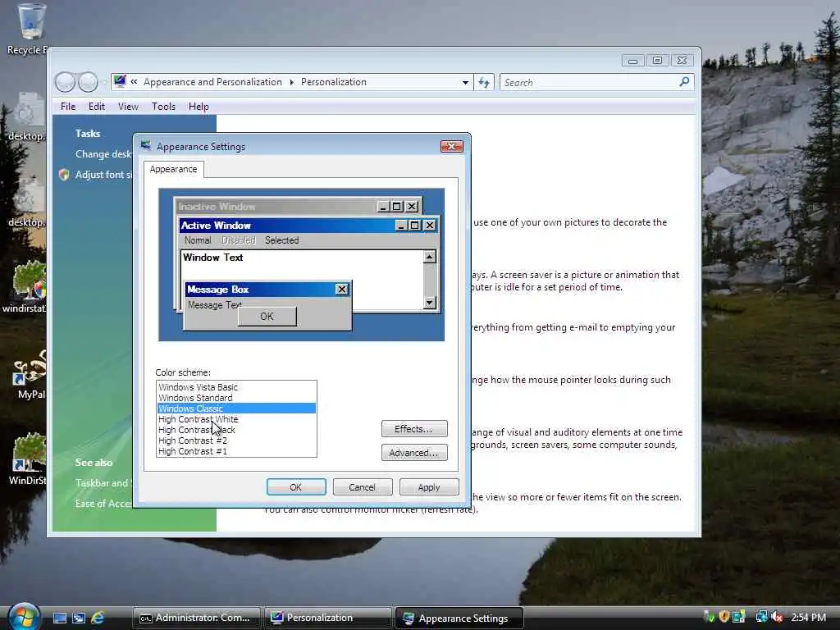Minimize the Personalization window

(632, 61)
